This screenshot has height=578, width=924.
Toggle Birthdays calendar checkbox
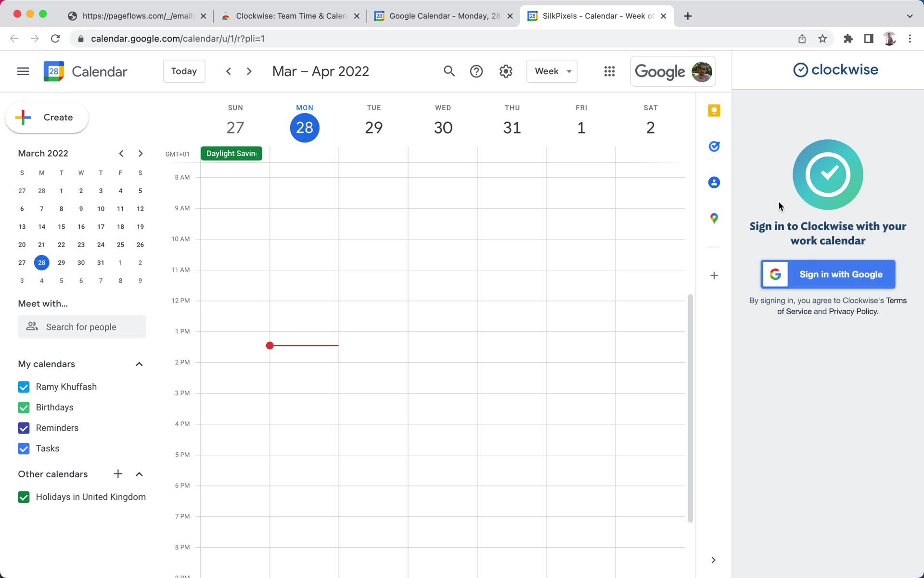(24, 407)
